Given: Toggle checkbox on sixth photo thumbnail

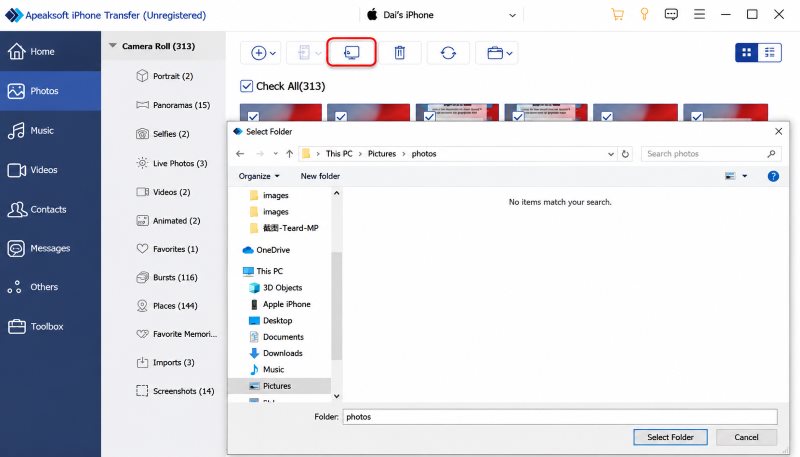Looking at the screenshot, I should [x=697, y=117].
